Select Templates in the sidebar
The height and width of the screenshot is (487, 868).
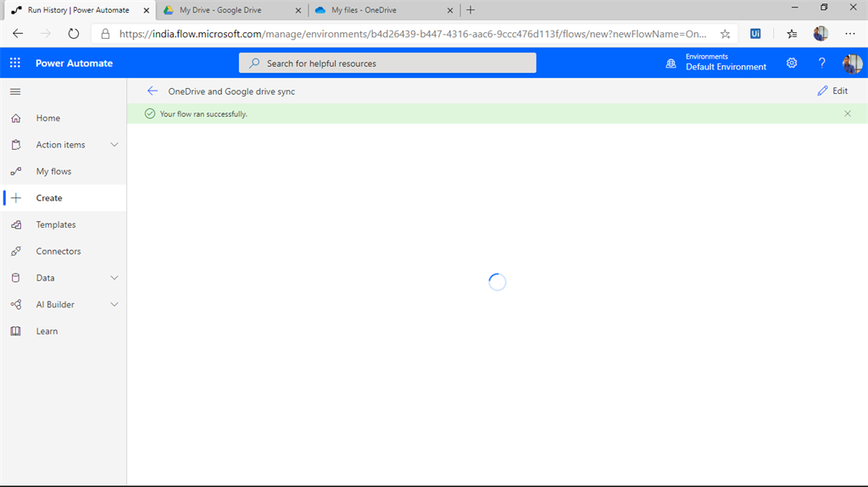tap(63, 224)
